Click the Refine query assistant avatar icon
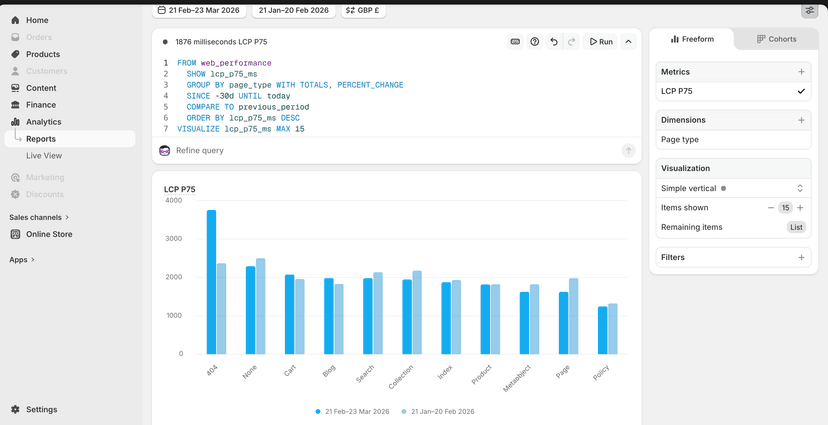828x425 pixels. [x=165, y=150]
